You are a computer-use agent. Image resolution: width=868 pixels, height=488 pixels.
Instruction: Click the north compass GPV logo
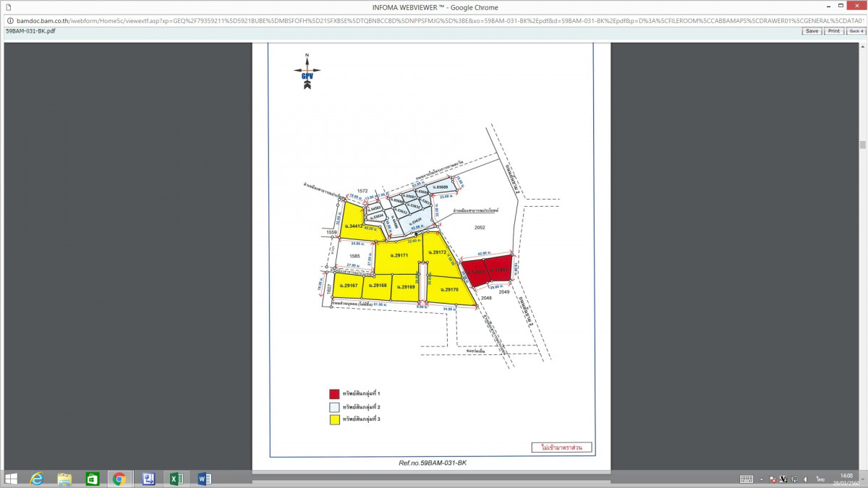pos(307,72)
